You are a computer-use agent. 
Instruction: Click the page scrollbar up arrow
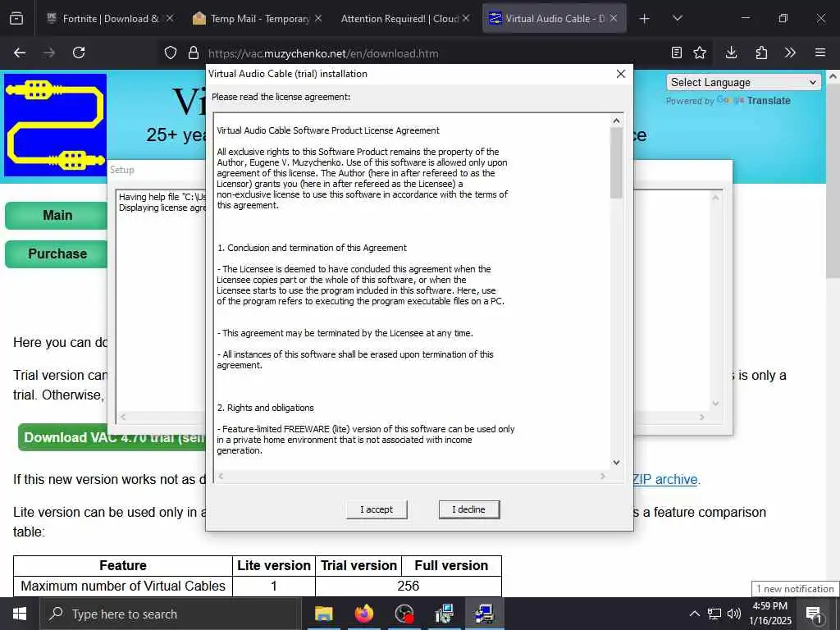[x=833, y=76]
